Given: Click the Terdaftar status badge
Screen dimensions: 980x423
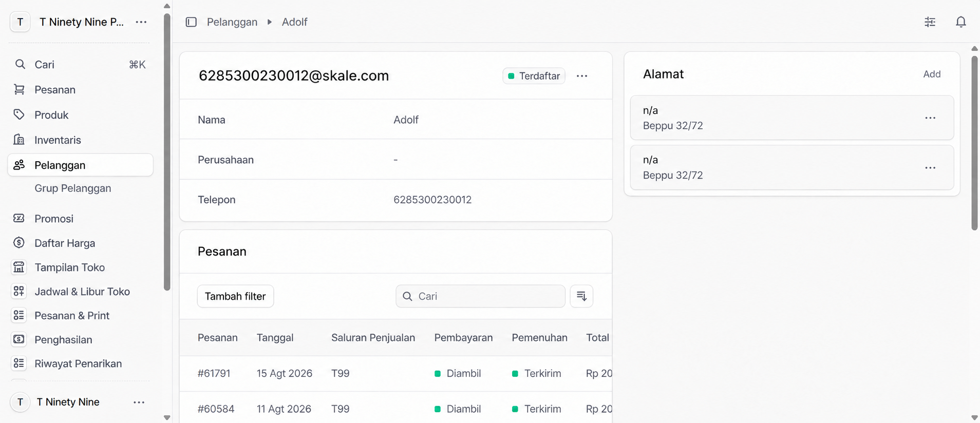Looking at the screenshot, I should 534,76.
